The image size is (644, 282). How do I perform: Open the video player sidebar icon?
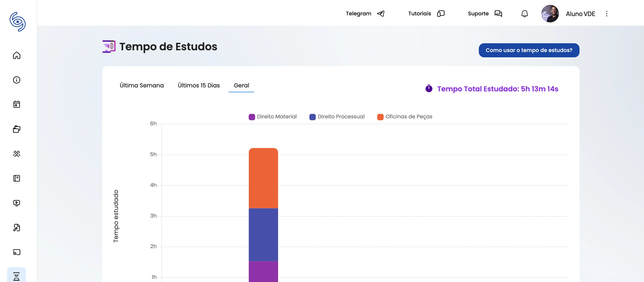coord(16,203)
